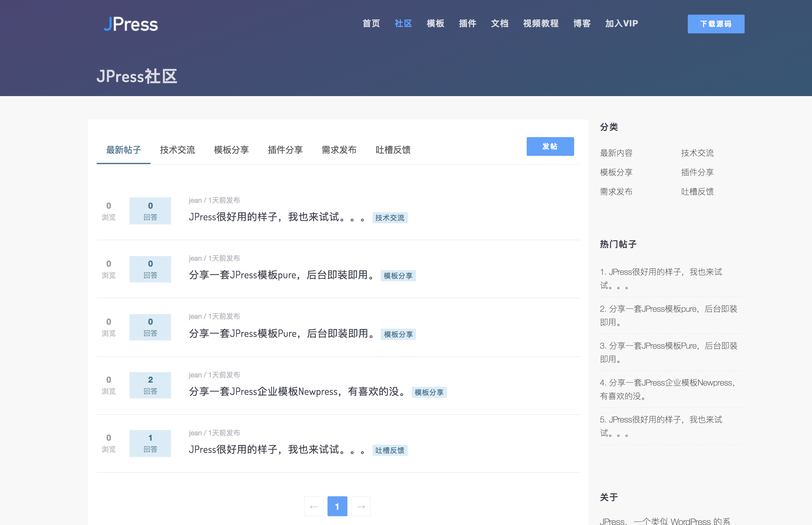Open the 分享一套JPress模板Pure capitalized post
The width and height of the screenshot is (812, 525).
pos(282,333)
